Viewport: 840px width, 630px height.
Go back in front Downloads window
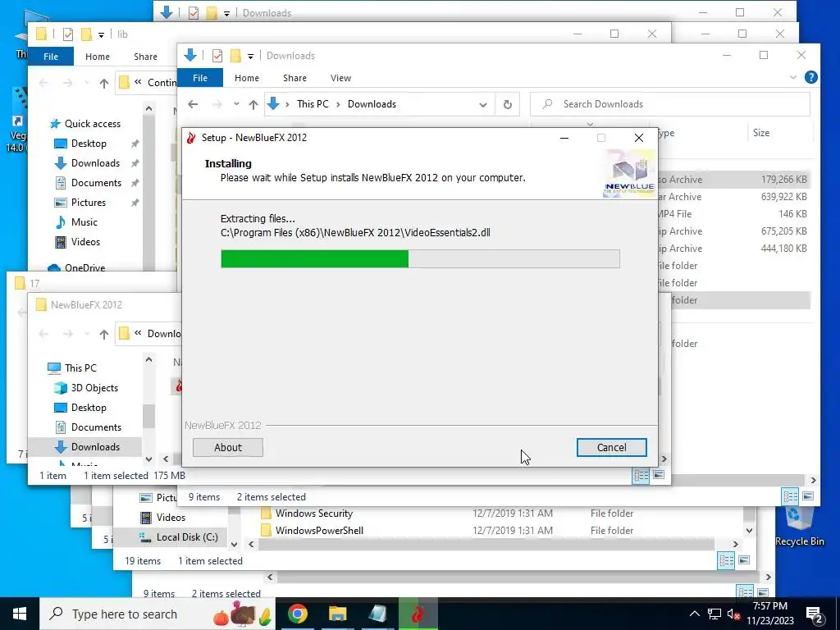[193, 104]
